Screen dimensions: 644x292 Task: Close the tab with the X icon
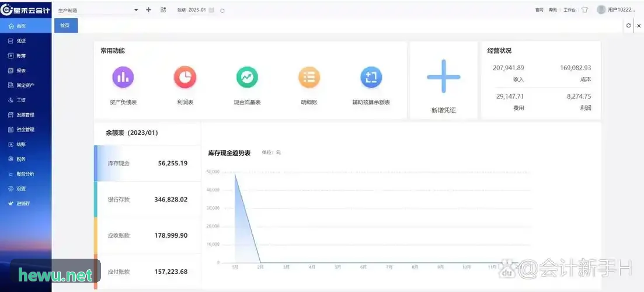[x=639, y=26]
